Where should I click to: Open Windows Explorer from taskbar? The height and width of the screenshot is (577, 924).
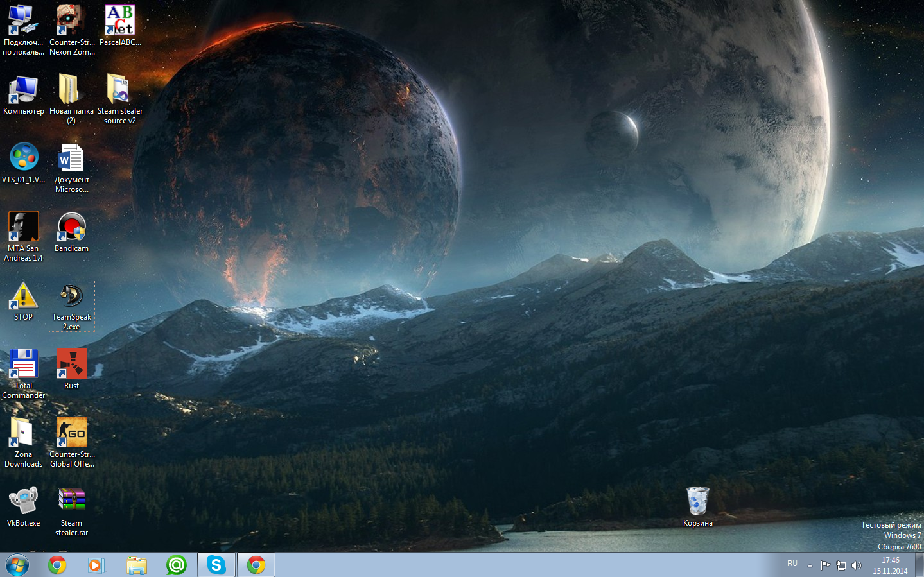[137, 565]
